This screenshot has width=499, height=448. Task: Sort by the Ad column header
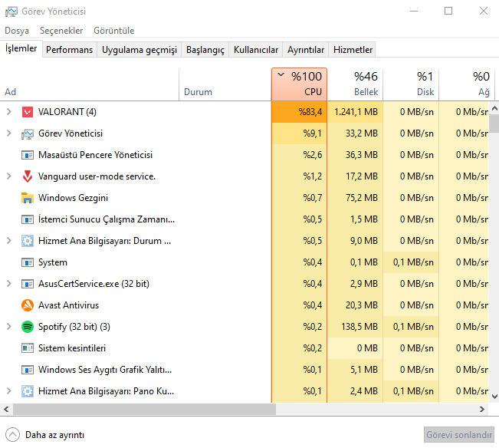(90, 84)
